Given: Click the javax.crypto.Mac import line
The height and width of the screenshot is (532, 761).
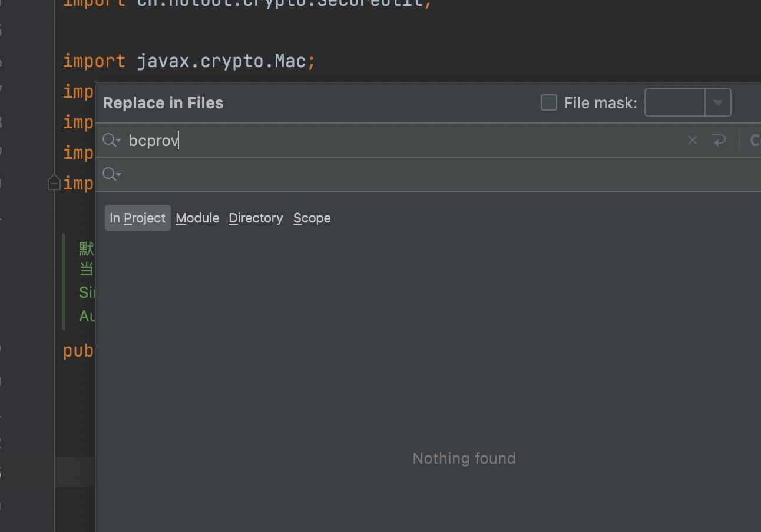Looking at the screenshot, I should point(188,61).
